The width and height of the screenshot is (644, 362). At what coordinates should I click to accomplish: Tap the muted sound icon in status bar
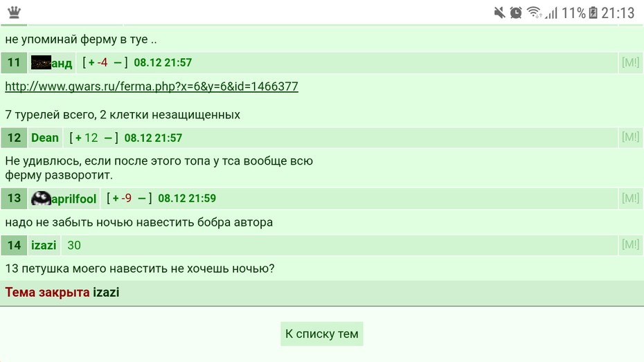coord(499,12)
